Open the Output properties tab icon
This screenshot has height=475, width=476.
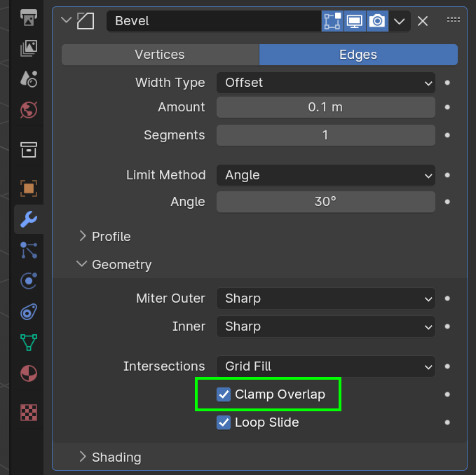click(29, 15)
